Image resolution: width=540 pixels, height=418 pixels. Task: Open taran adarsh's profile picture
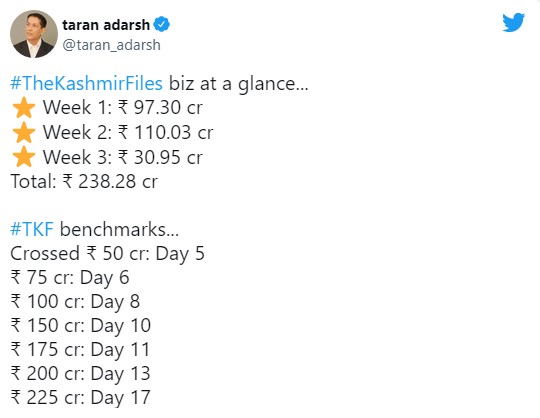tap(34, 34)
